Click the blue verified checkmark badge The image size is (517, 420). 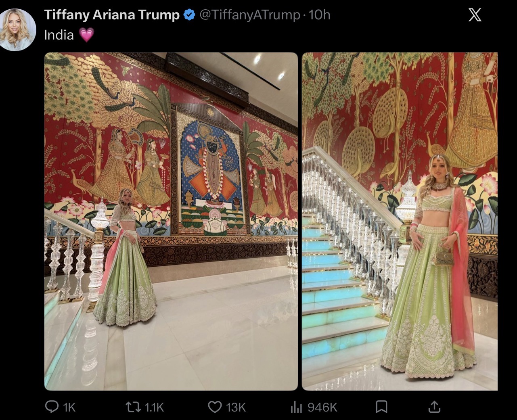point(189,15)
